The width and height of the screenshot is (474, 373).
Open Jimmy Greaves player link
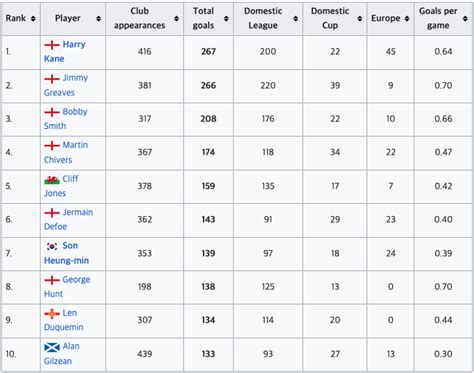tap(66, 85)
